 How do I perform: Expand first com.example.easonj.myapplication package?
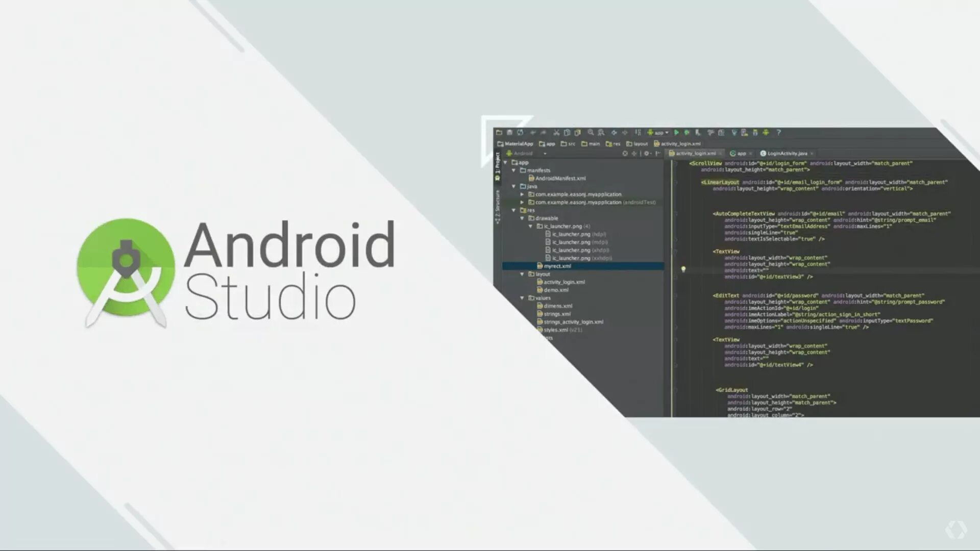point(522,194)
